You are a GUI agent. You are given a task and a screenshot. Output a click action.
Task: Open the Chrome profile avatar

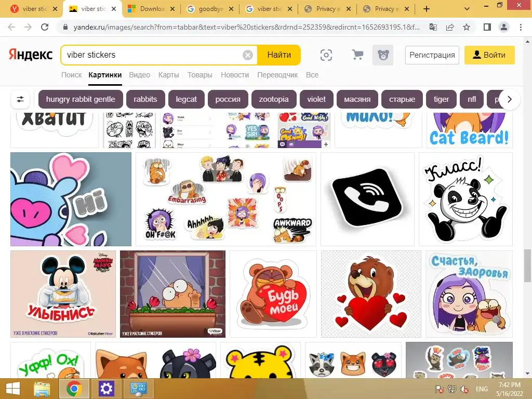point(504,27)
